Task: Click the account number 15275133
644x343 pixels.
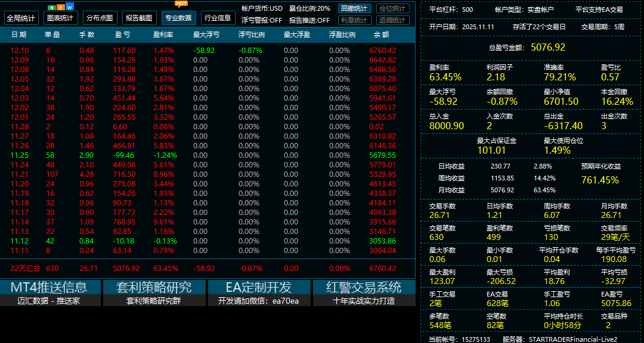Action: pyautogui.click(x=476, y=339)
